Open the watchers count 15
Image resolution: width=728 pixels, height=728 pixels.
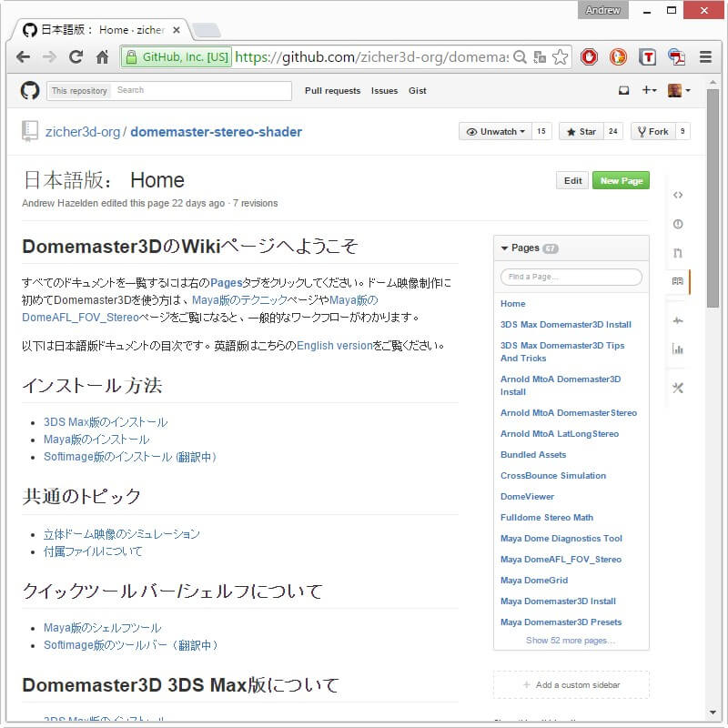541,132
